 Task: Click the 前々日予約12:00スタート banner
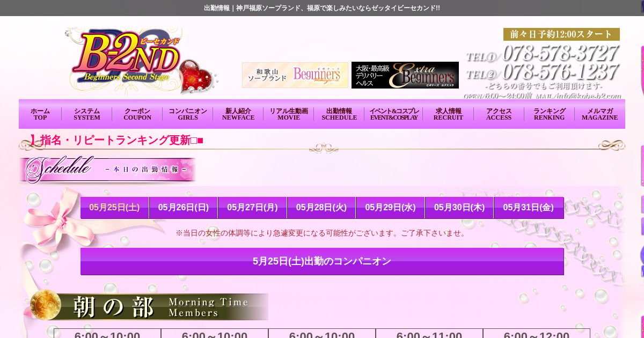coord(561,34)
